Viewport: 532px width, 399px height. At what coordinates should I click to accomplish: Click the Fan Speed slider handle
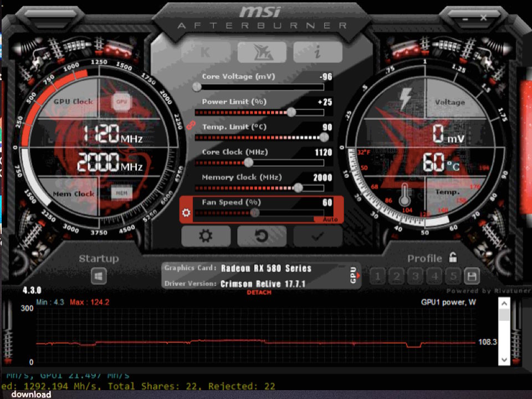click(x=254, y=213)
